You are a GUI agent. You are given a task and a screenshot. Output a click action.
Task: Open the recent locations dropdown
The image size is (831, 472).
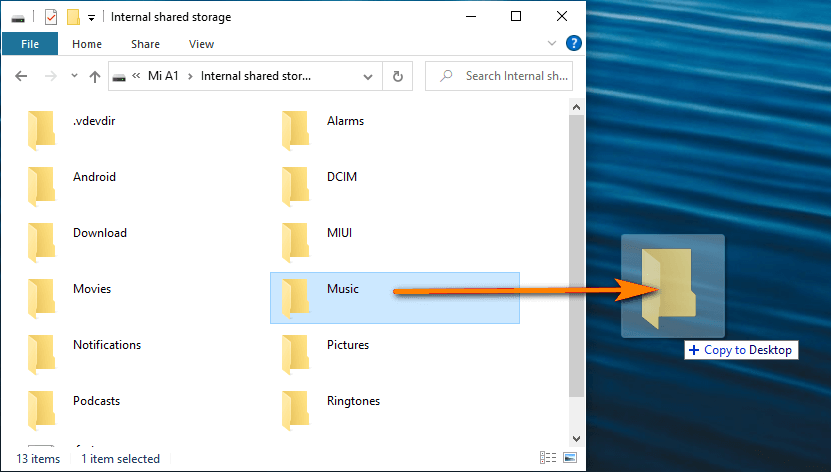(74, 76)
